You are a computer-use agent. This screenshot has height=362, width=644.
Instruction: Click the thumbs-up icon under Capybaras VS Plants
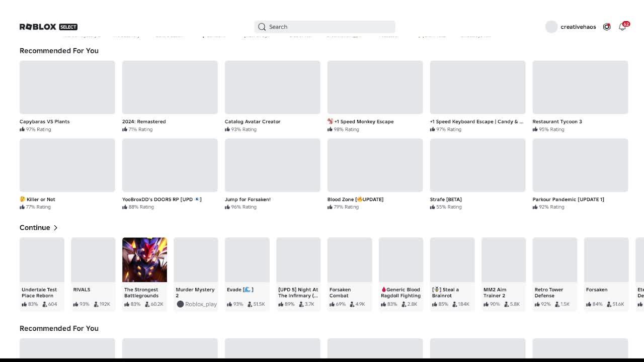[22, 129]
